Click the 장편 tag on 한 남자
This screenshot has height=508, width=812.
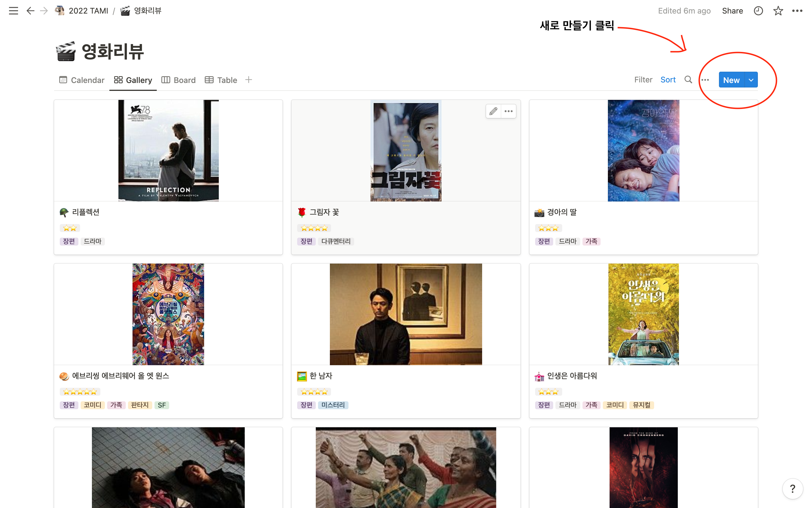[306, 405]
